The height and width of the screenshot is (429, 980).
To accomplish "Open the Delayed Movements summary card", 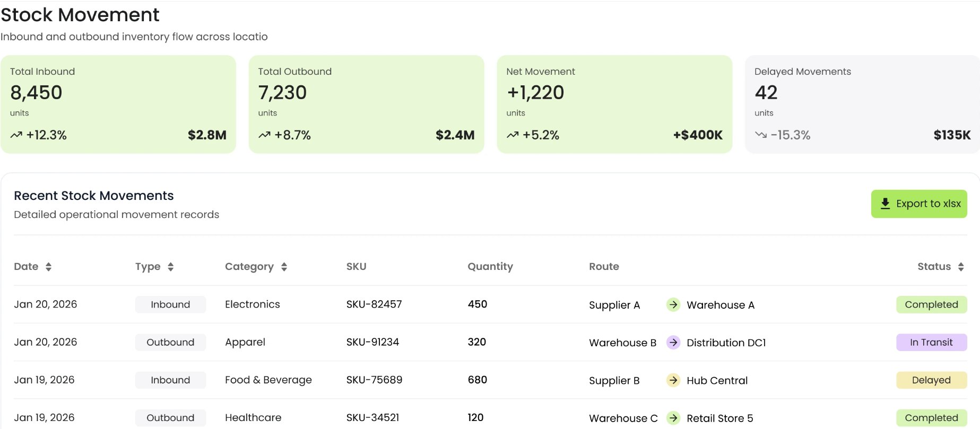I will tap(862, 104).
